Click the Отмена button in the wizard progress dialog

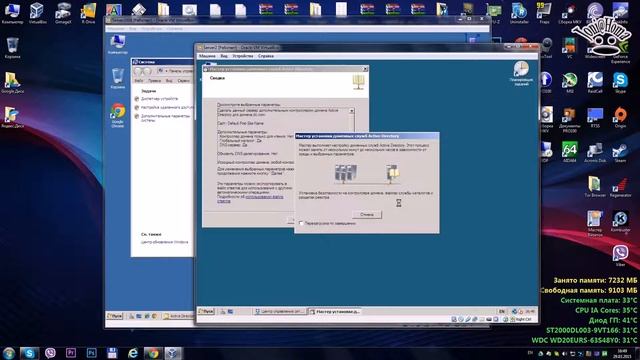(x=367, y=214)
